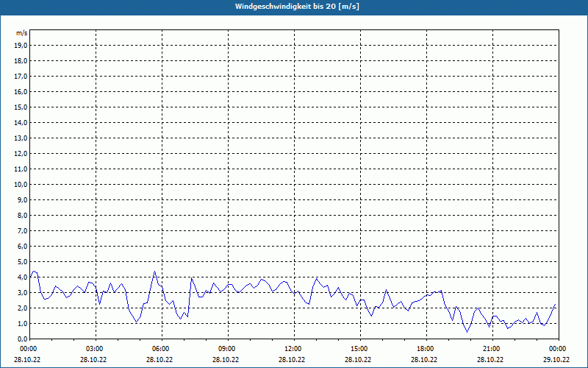The image size is (588, 368).
Task: Click the chart title Windgeschwindigkeit bis 20 [m/s]
Action: pyautogui.click(x=297, y=7)
